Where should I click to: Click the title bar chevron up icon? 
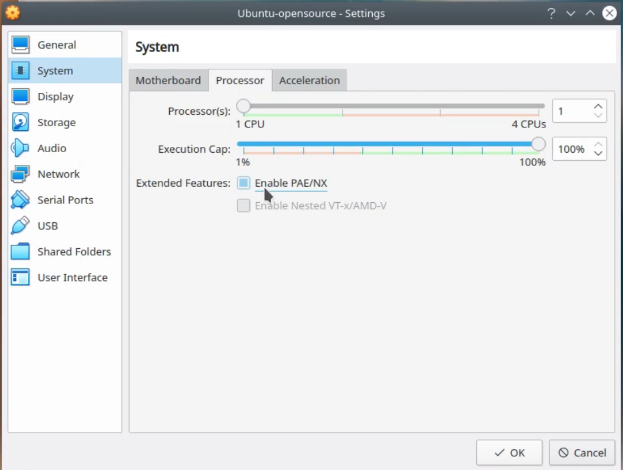[x=590, y=13]
